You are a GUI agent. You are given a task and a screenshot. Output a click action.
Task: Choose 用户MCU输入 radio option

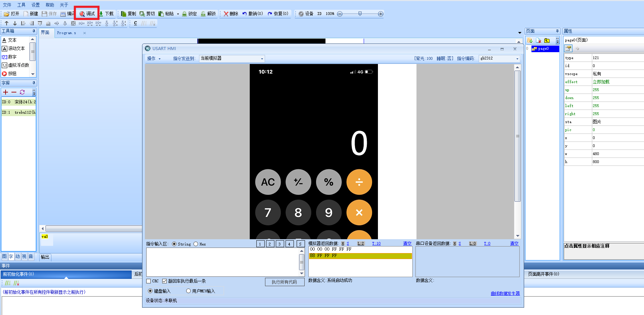(x=189, y=291)
